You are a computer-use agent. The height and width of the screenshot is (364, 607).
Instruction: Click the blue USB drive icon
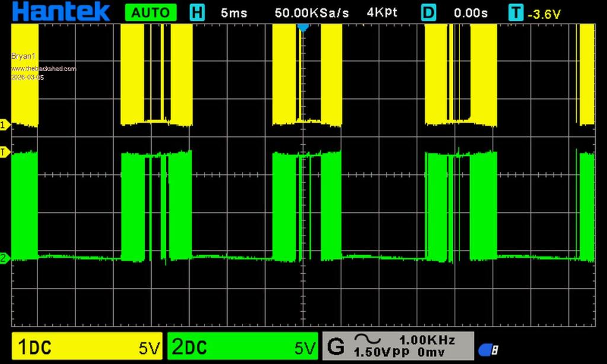(x=489, y=350)
